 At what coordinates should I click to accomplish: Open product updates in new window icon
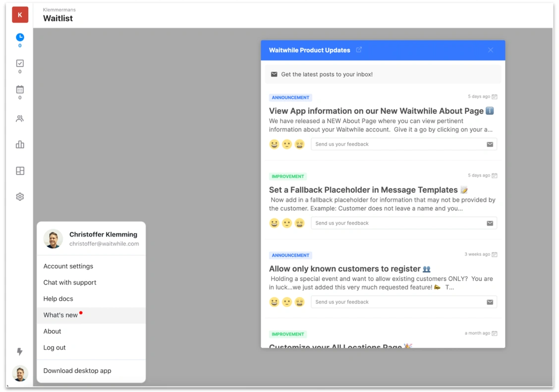(x=359, y=50)
